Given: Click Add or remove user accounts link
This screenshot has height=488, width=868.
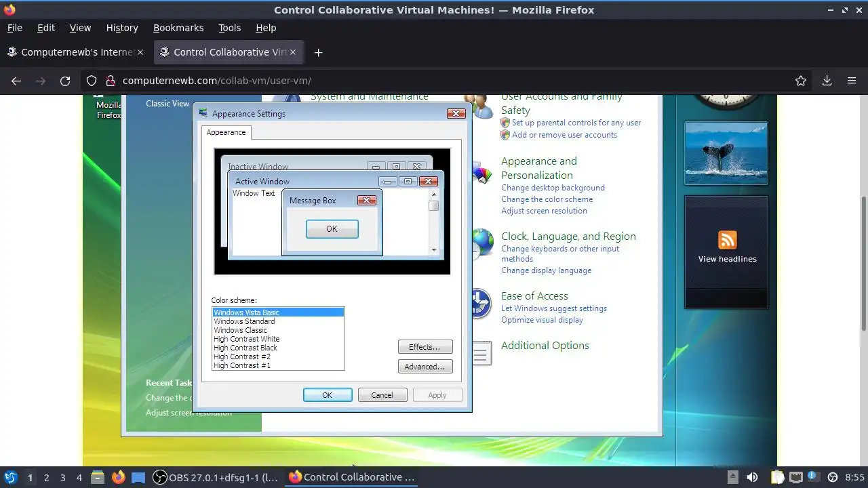Looking at the screenshot, I should (564, 135).
